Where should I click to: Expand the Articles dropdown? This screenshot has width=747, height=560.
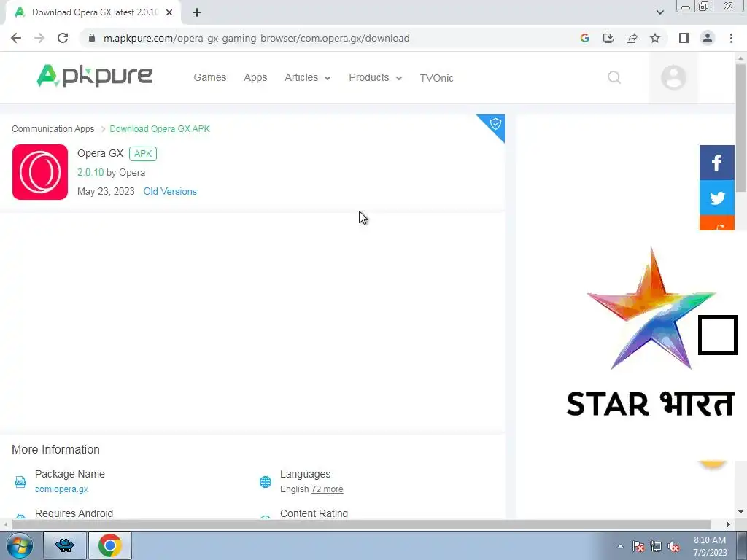307,77
